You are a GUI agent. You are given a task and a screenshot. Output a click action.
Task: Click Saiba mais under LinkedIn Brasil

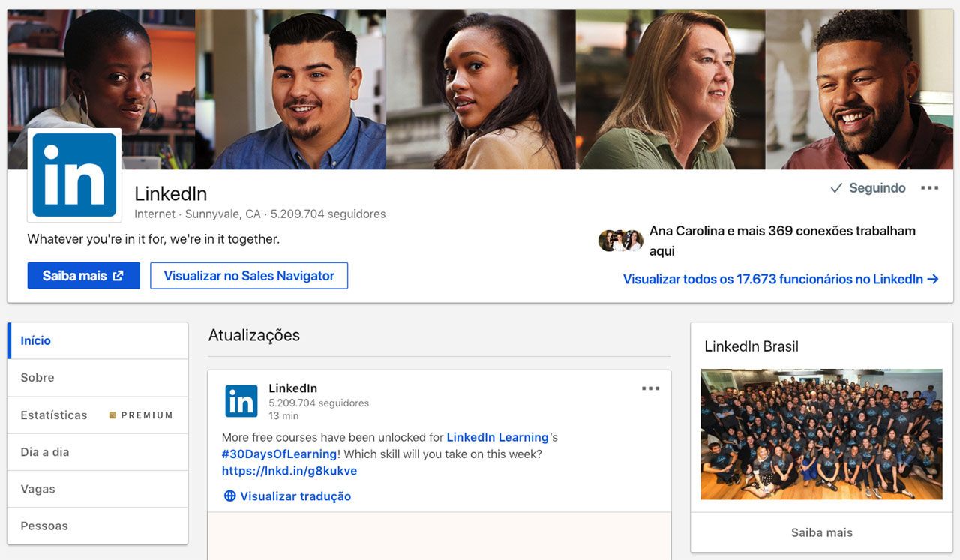point(821,532)
